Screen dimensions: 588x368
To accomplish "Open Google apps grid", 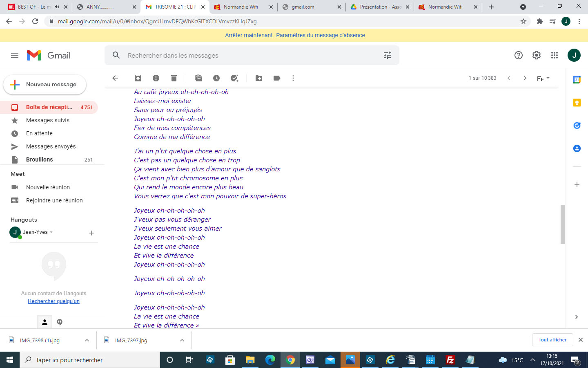I will [x=555, y=55].
